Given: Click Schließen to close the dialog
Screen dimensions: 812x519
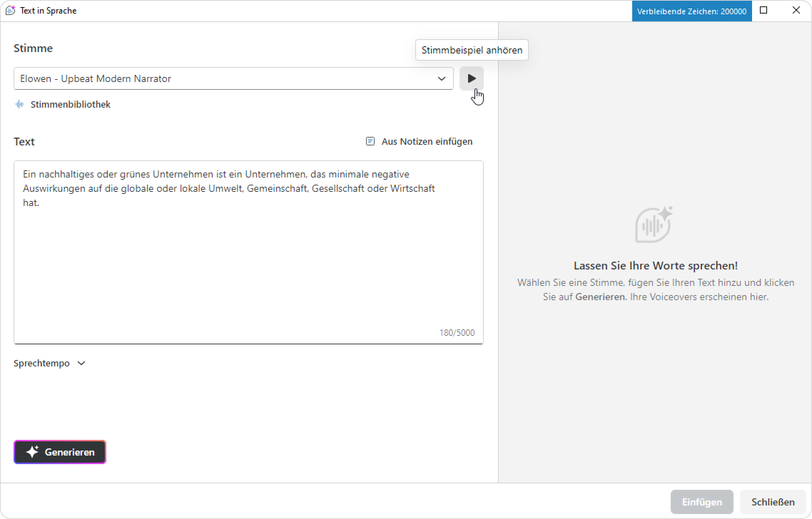Looking at the screenshot, I should (x=773, y=502).
